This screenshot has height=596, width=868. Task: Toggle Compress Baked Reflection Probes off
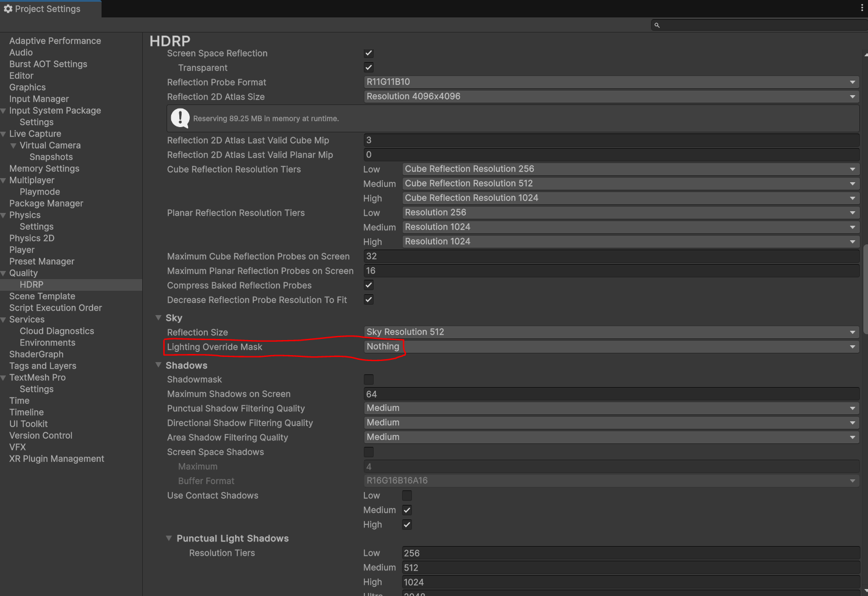[368, 285]
